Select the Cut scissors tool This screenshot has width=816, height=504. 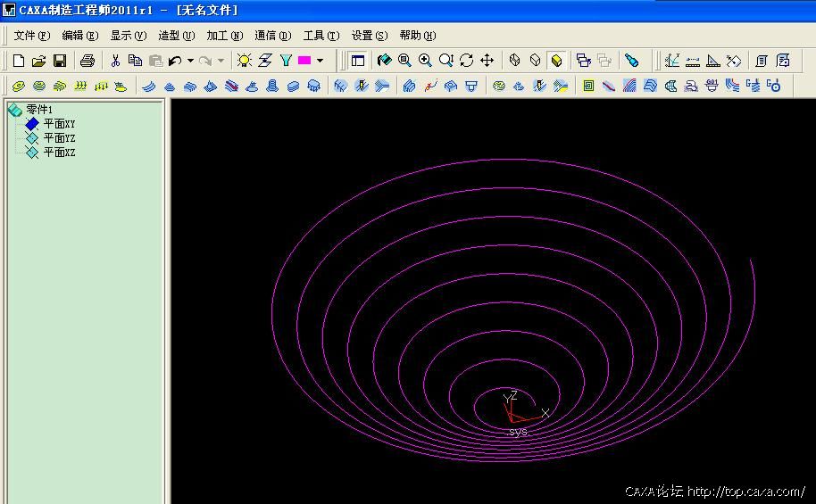pos(115,61)
